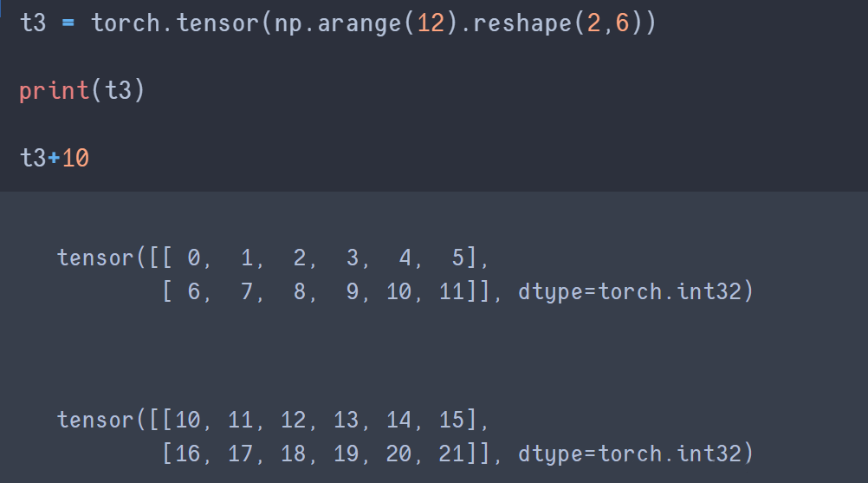Screen dimensions: 868x483
Task: Click the equals operator after t3
Action: point(68,23)
